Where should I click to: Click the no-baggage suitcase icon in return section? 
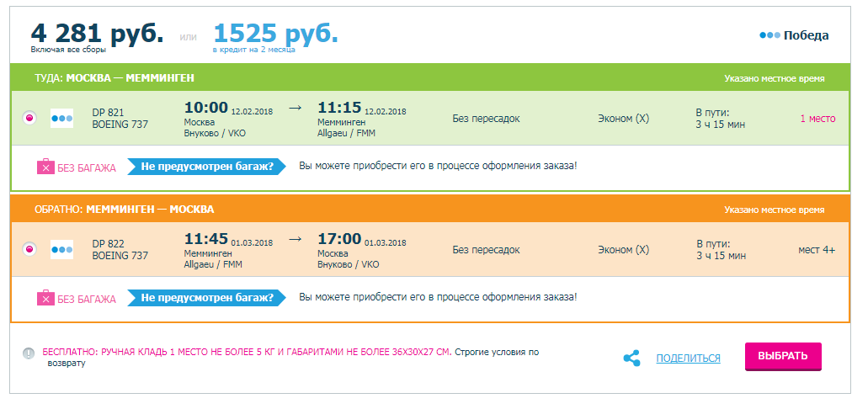[x=45, y=298]
